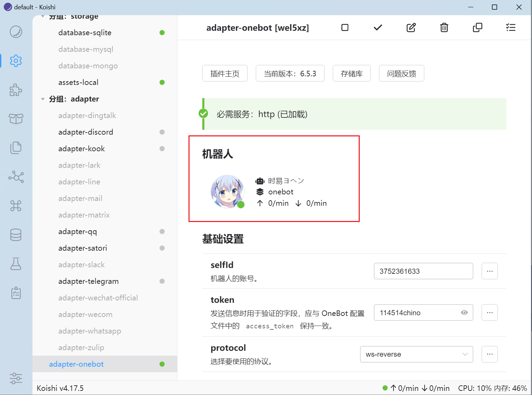The image size is (532, 395).
Task: Open the plugin configuration gear icon
Action: tap(16, 61)
